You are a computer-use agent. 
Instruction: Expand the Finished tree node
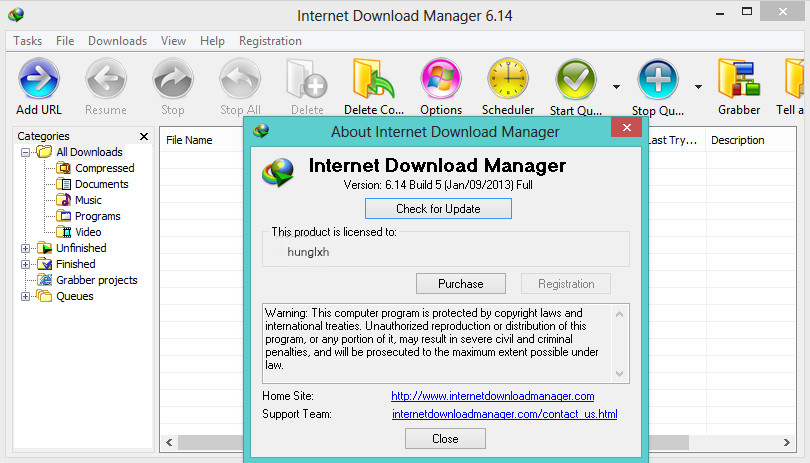pyautogui.click(x=25, y=265)
